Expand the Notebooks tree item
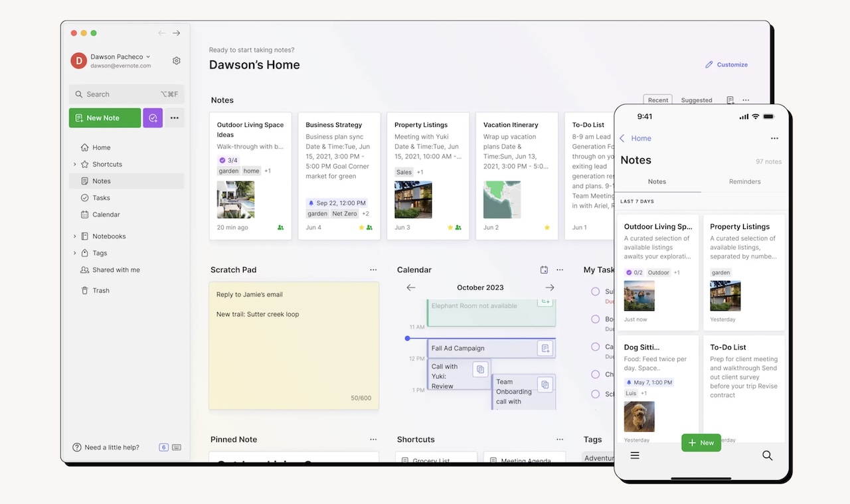This screenshot has width=850, height=504. point(74,236)
